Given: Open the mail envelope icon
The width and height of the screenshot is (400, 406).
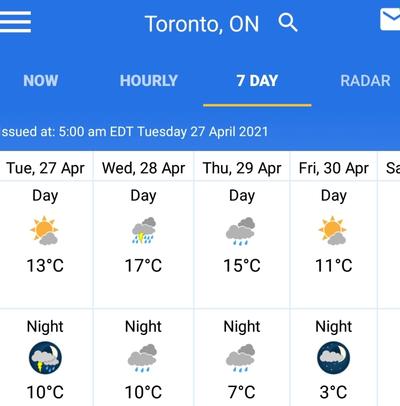Looking at the screenshot, I should (x=390, y=20).
